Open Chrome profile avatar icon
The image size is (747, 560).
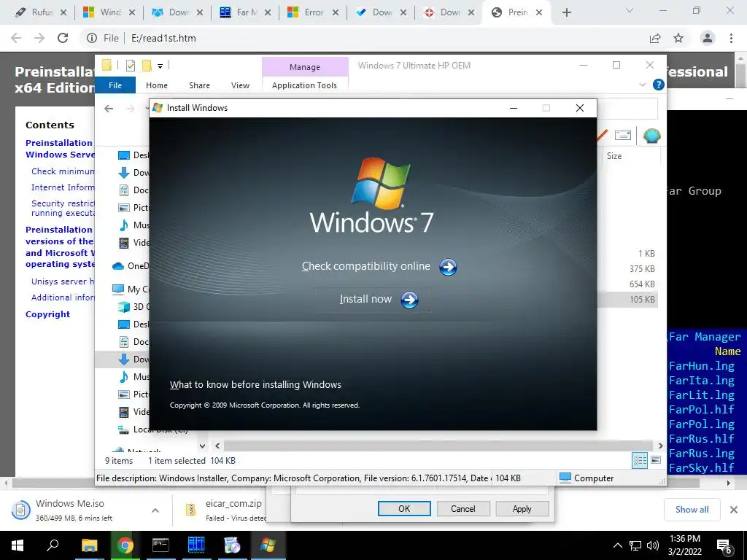pos(708,38)
